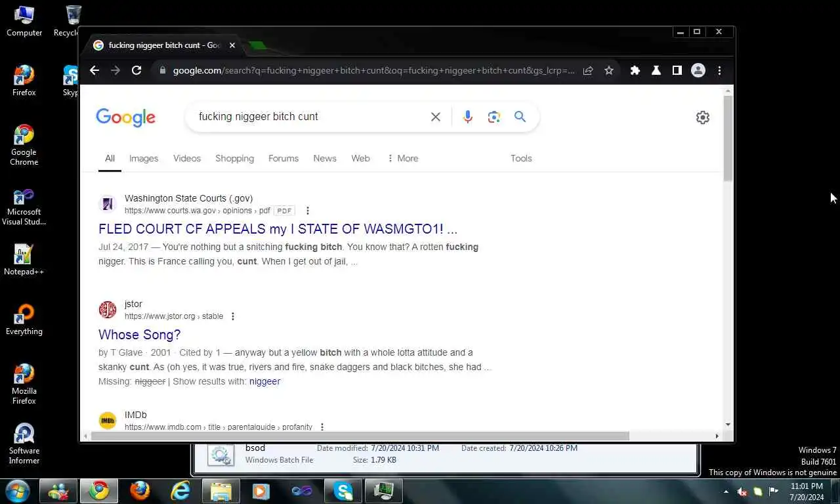Select the Everything desktop shortcut
Image resolution: width=840 pixels, height=504 pixels.
point(24,320)
